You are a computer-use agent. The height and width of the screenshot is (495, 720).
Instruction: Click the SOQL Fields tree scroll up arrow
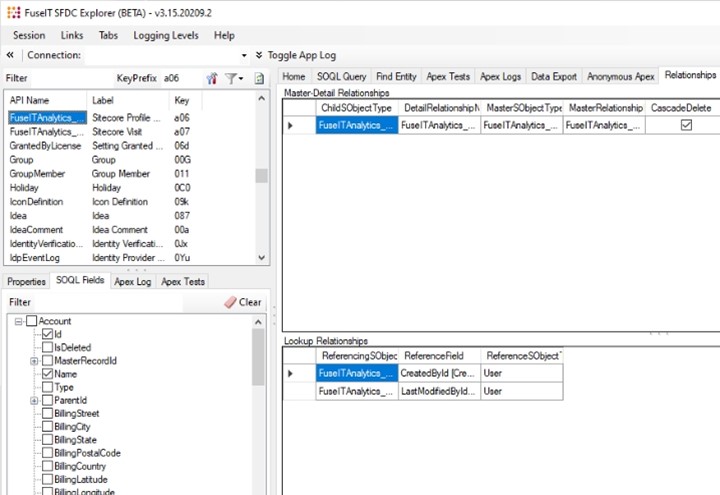(258, 322)
